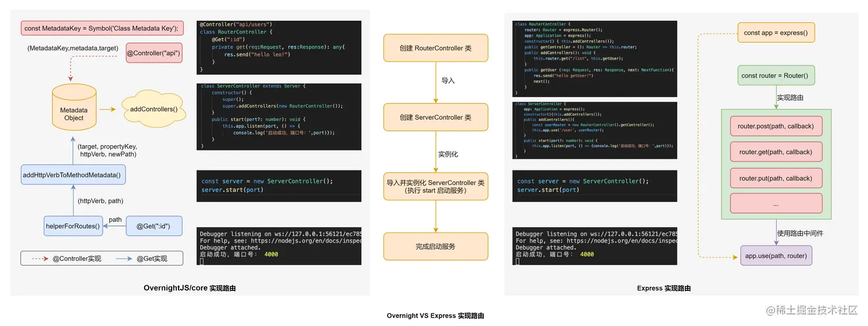Click the 'const MetadataKey = Symbol' red box
Screen dimensions: 868x326
pyautogui.click(x=102, y=28)
